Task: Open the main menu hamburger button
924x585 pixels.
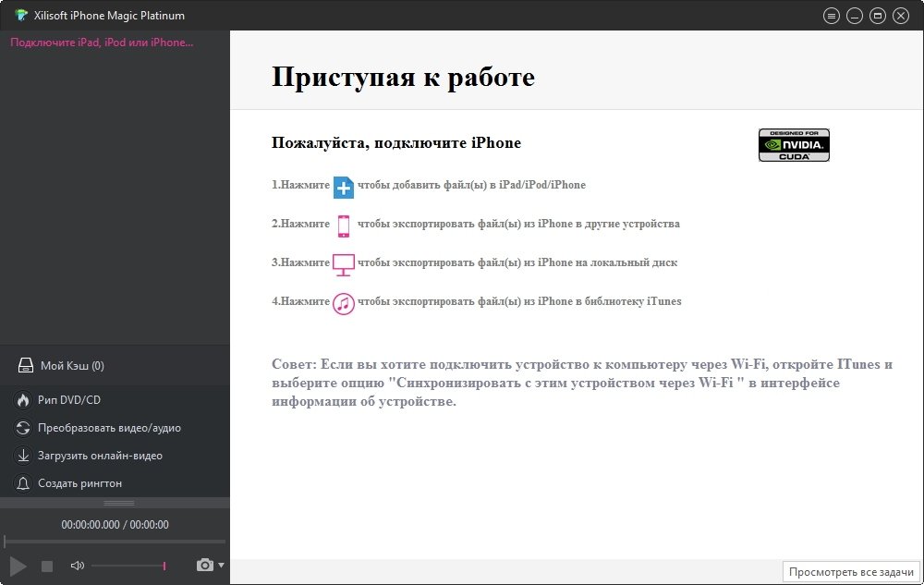Action: click(x=832, y=16)
